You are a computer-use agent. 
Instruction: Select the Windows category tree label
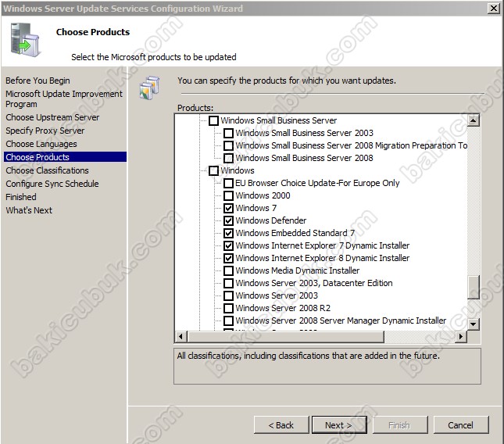tap(238, 170)
